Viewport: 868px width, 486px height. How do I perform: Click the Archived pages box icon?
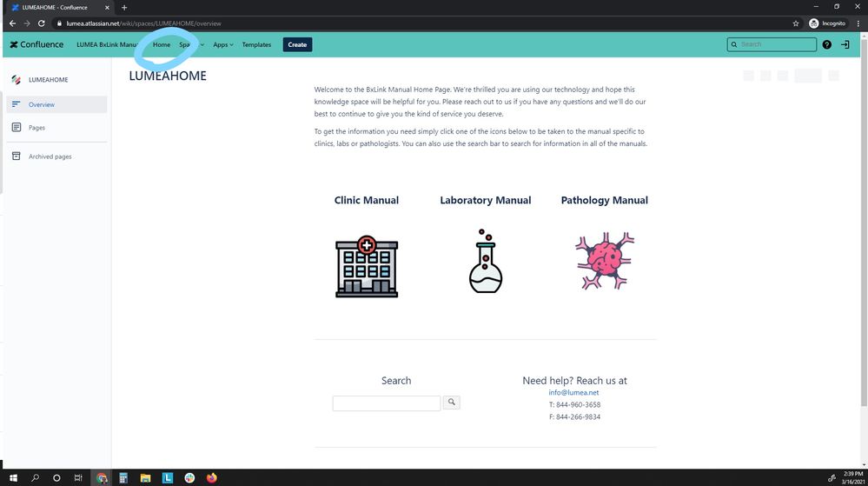tap(16, 156)
